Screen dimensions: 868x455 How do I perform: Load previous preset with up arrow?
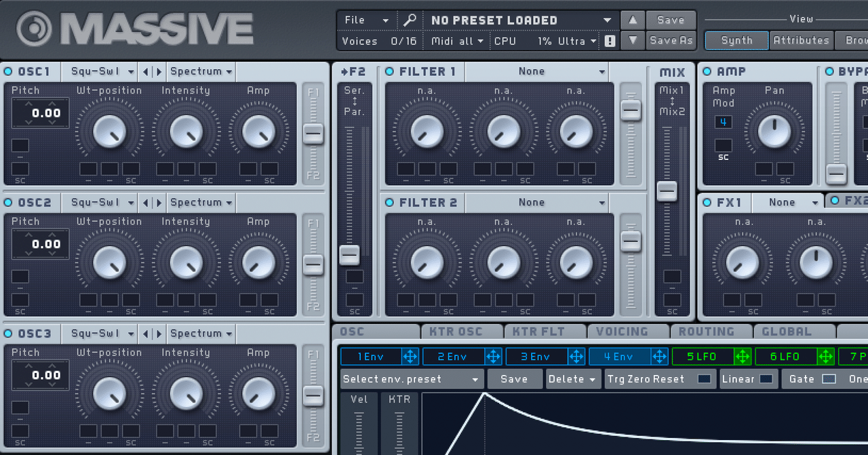633,20
